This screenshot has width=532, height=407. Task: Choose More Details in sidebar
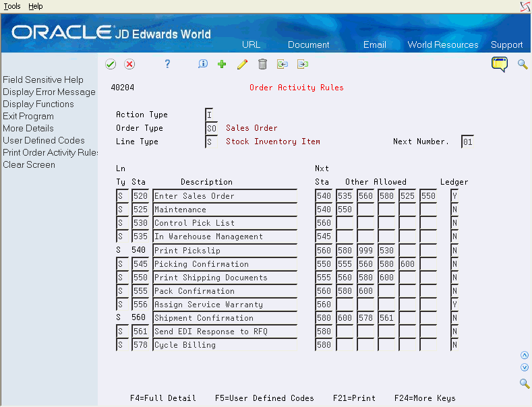tap(28, 128)
